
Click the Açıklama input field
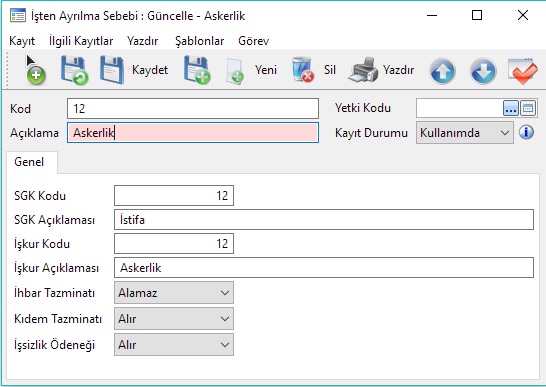[193, 133]
